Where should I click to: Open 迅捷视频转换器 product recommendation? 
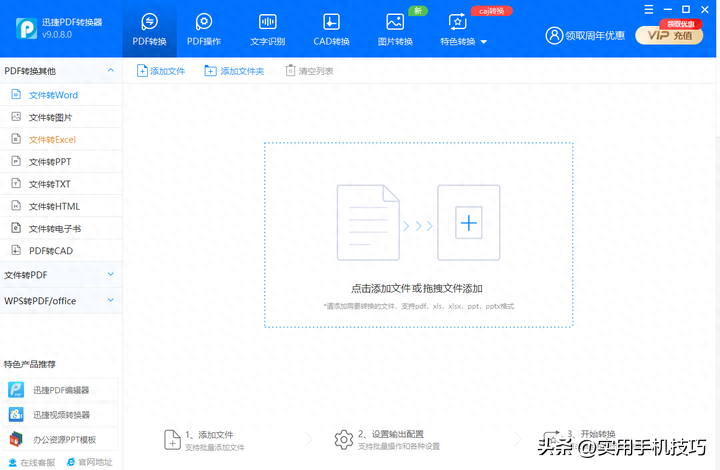(x=60, y=415)
